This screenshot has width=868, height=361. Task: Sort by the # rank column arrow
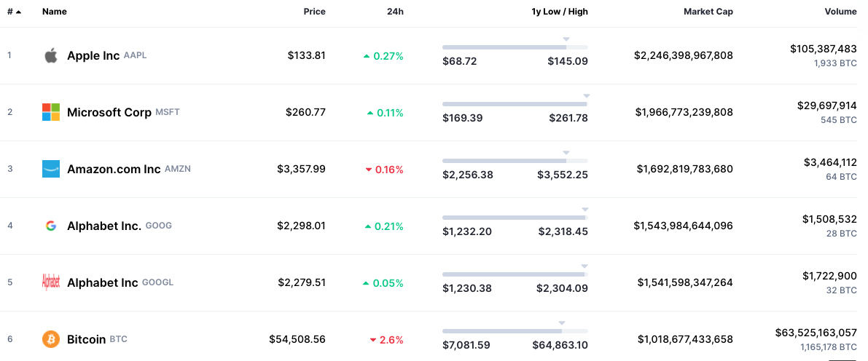[17, 12]
